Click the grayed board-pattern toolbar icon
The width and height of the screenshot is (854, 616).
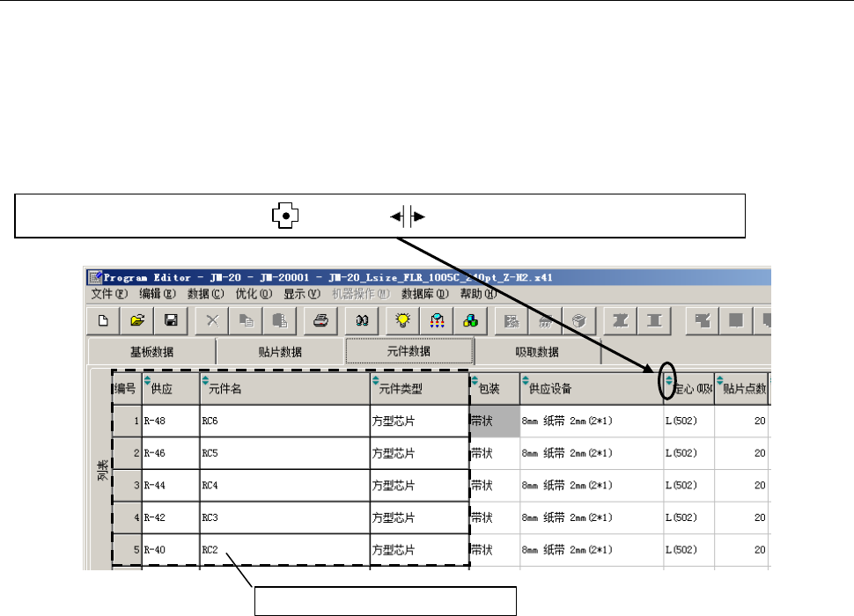coord(512,320)
